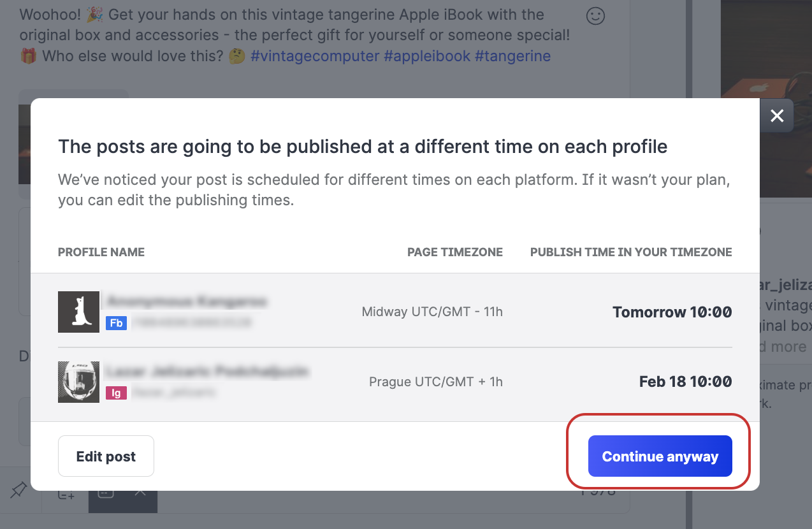Click the helmet profile avatar
Image resolution: width=812 pixels, height=529 pixels.
coord(78,382)
